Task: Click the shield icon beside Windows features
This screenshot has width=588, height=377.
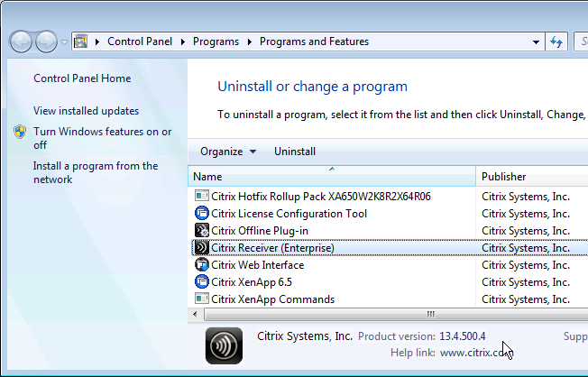Action: click(x=20, y=132)
